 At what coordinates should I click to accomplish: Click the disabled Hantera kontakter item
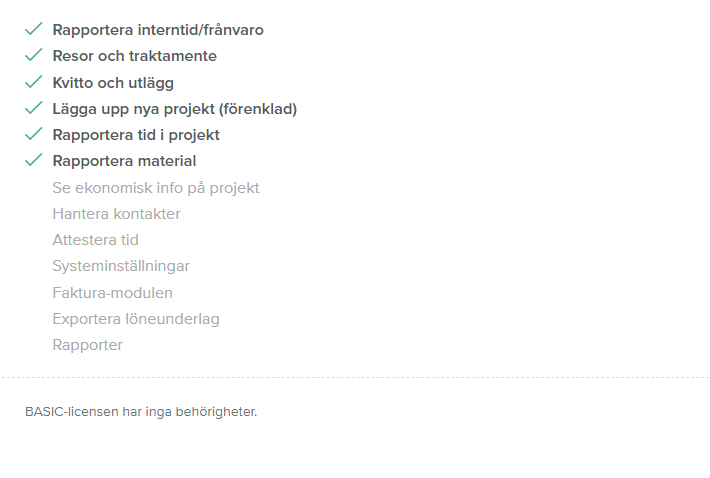pyautogui.click(x=116, y=214)
